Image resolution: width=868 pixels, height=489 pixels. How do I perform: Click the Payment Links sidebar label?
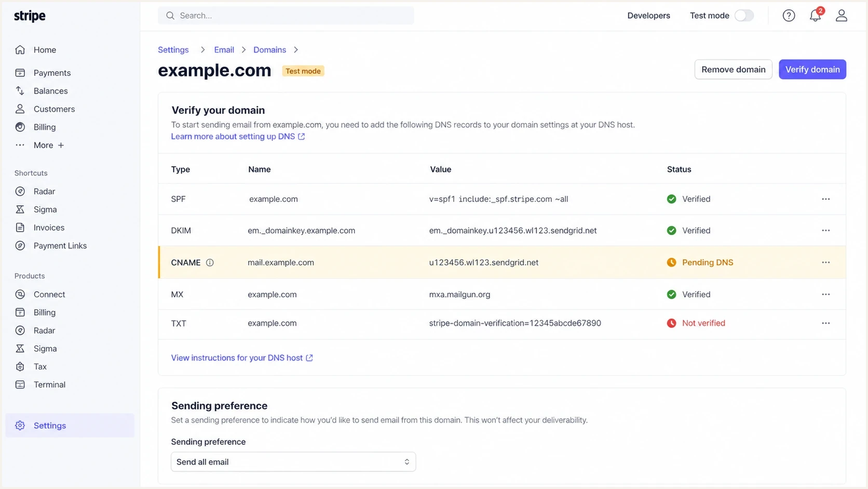(60, 246)
